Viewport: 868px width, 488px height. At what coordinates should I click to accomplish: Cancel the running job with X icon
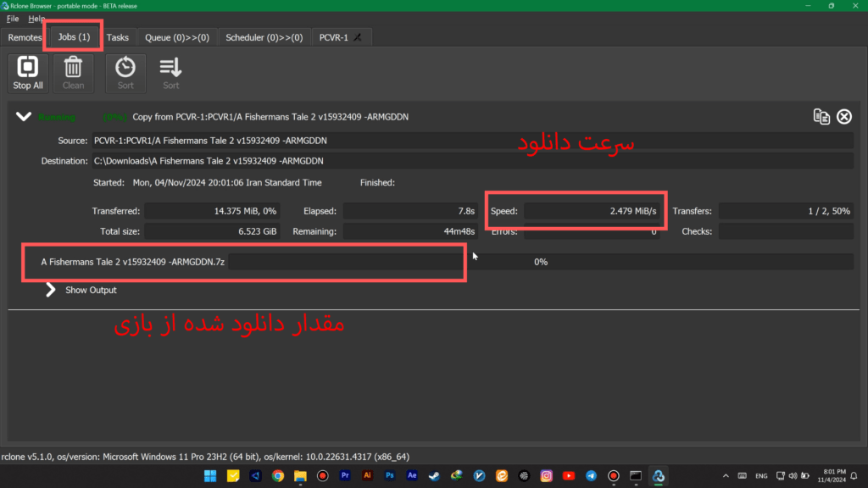tap(844, 117)
